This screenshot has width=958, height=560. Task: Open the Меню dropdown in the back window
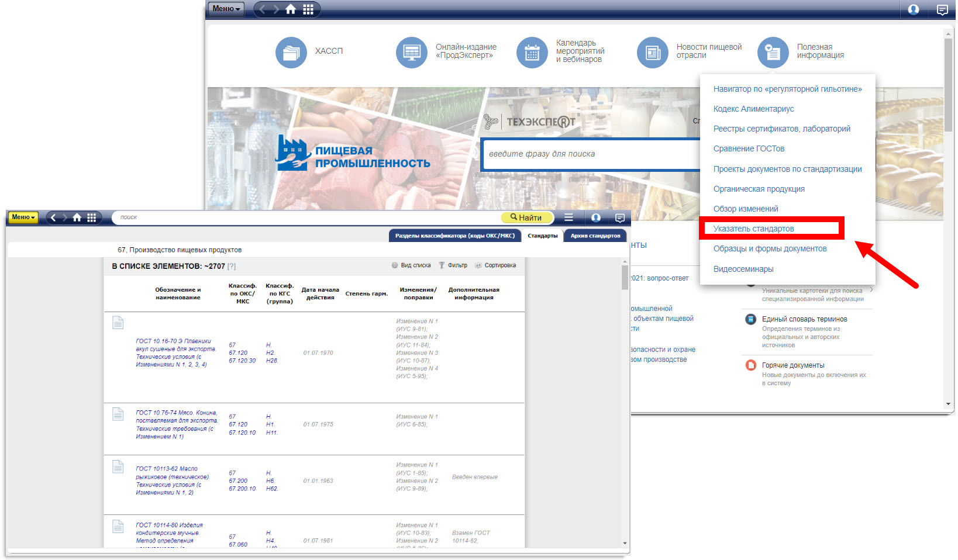tap(226, 9)
